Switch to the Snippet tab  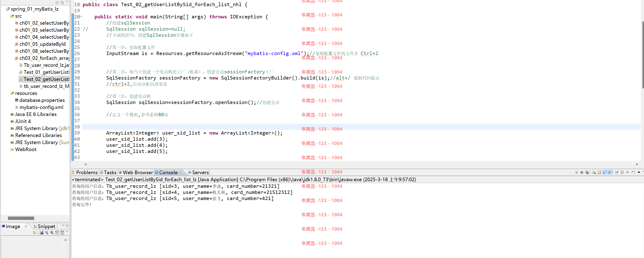point(44,226)
